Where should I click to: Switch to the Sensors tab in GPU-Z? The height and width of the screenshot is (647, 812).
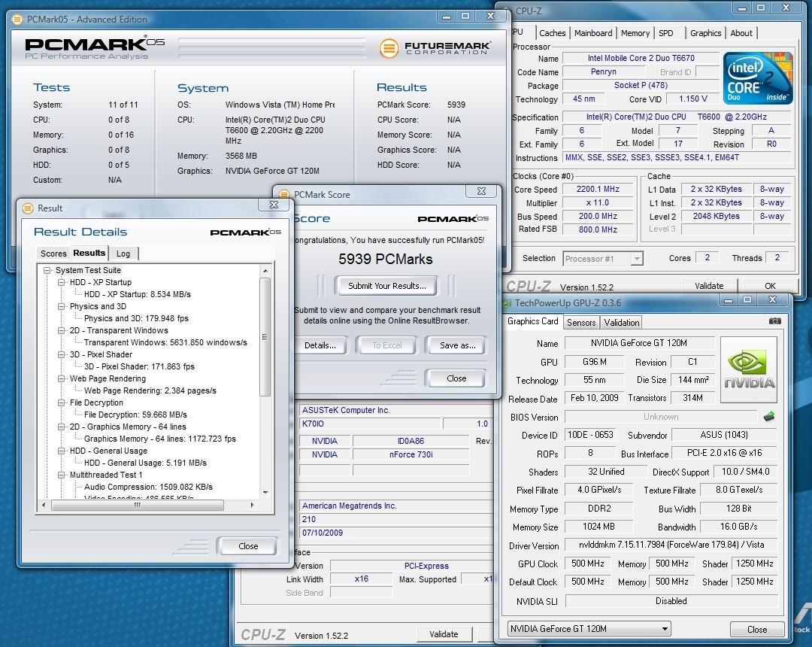[581, 322]
